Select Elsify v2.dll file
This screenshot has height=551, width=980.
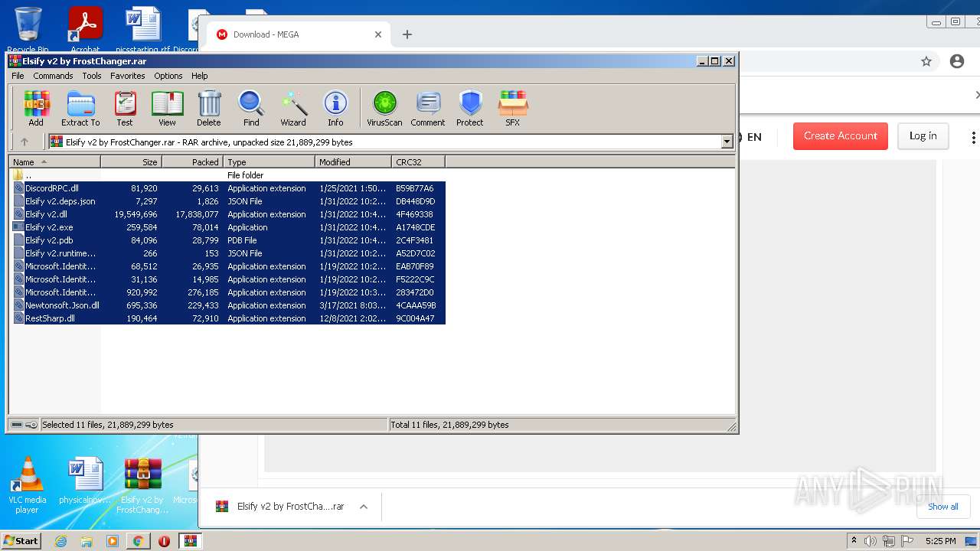[x=228, y=214]
